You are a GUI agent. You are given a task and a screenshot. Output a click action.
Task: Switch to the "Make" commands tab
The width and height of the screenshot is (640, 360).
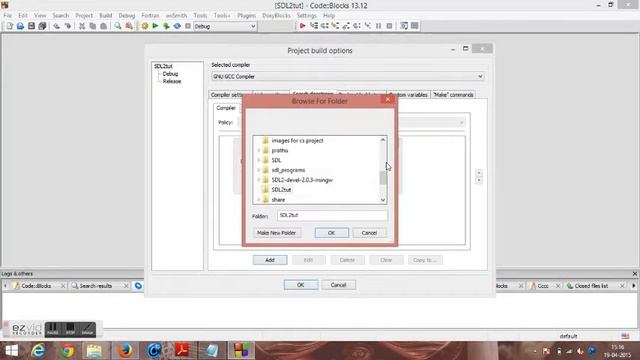click(x=453, y=95)
